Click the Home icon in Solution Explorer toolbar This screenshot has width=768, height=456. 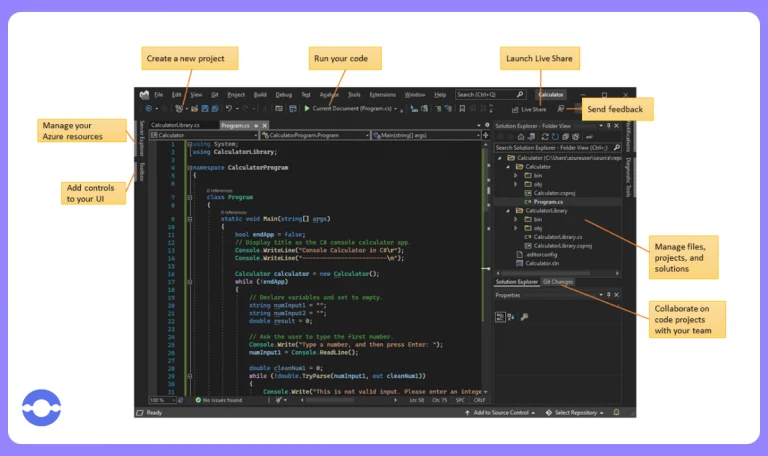click(521, 137)
